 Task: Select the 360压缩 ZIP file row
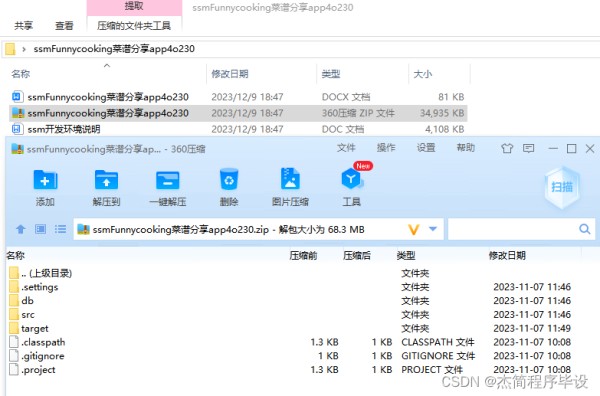(238, 113)
